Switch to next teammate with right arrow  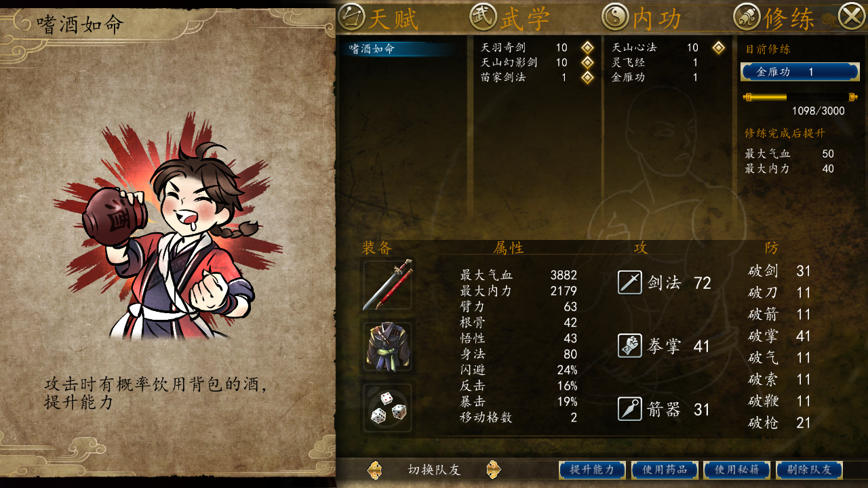click(493, 470)
